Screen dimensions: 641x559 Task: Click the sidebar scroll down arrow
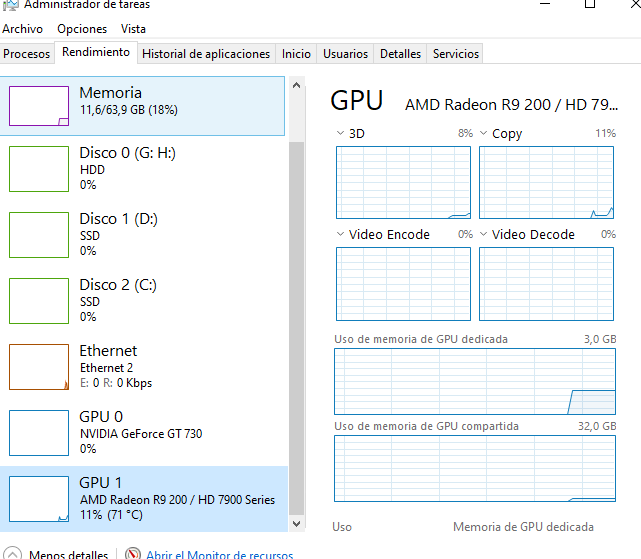[297, 523]
